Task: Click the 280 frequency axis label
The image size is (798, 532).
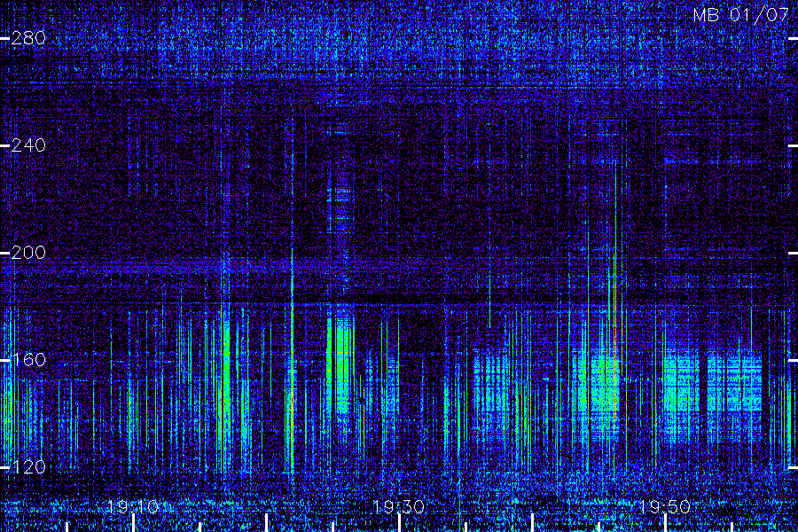Action: [28, 38]
